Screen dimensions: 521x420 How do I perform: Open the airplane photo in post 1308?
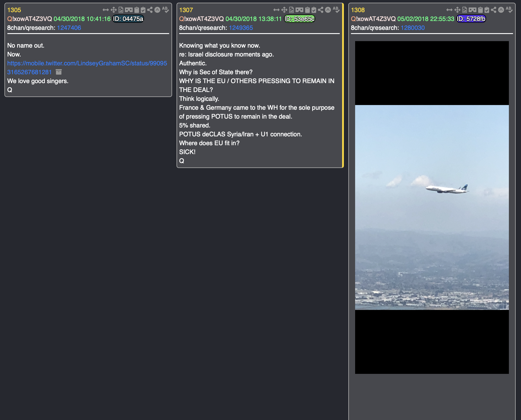[x=432, y=207]
